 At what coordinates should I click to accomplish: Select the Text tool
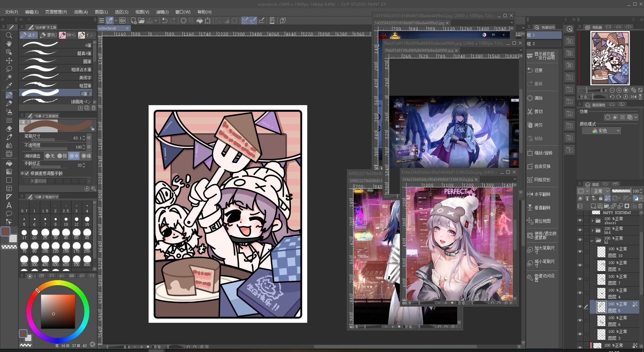(9, 205)
